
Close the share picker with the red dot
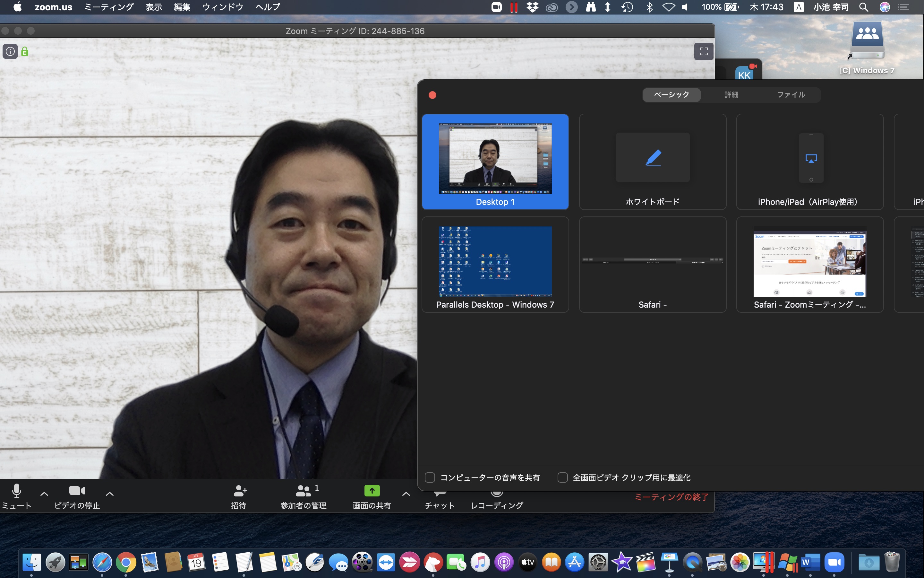pyautogui.click(x=432, y=95)
